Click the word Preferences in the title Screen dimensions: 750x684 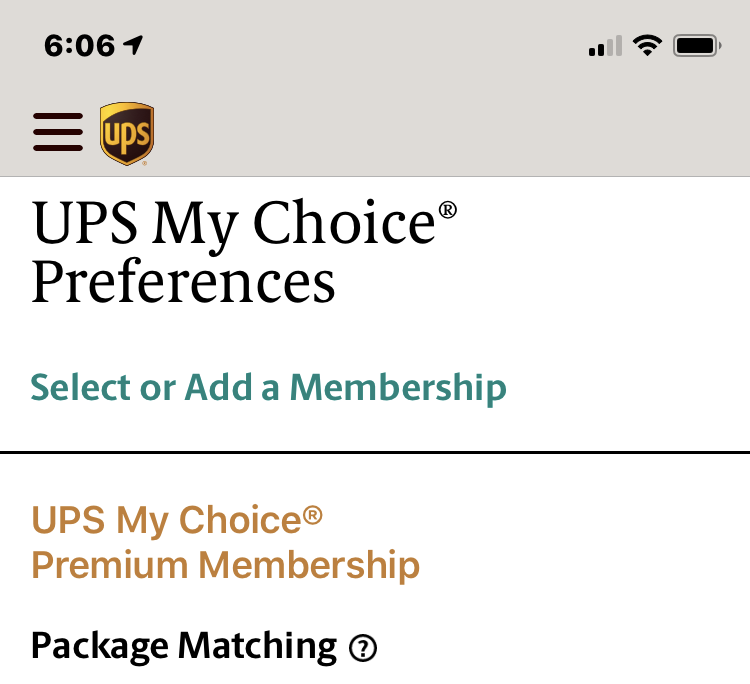point(183,282)
